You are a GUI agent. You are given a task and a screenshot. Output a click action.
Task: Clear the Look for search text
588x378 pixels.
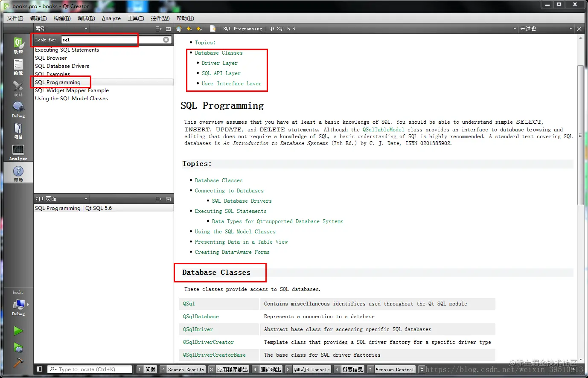[166, 40]
